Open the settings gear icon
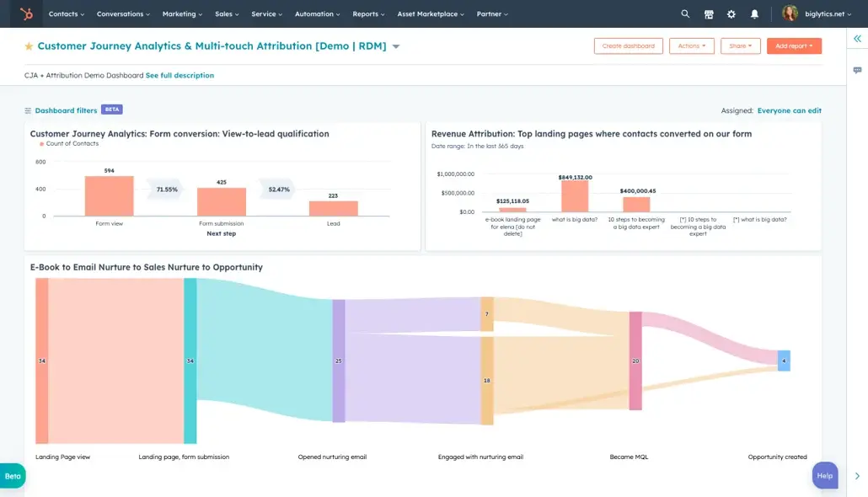The image size is (868, 497). click(x=731, y=13)
